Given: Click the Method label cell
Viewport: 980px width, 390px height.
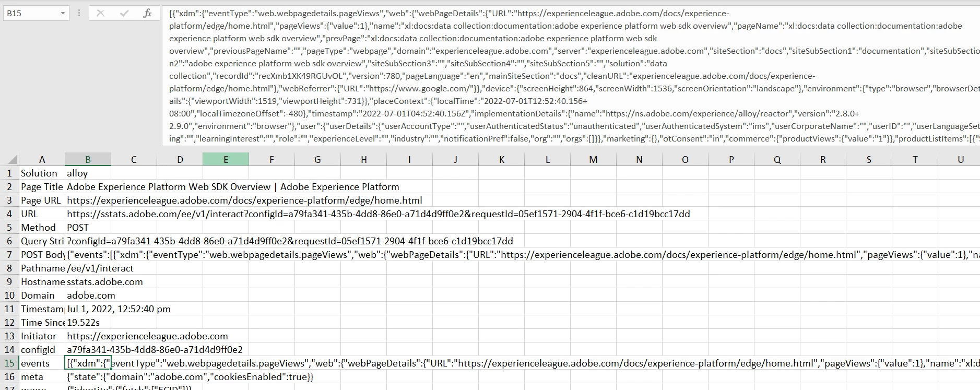Looking at the screenshot, I should point(42,227).
